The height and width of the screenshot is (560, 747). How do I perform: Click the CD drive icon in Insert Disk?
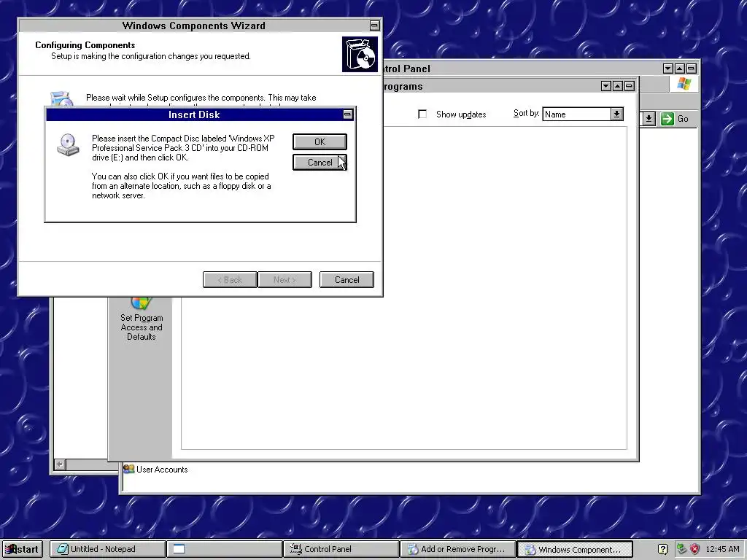pos(68,145)
